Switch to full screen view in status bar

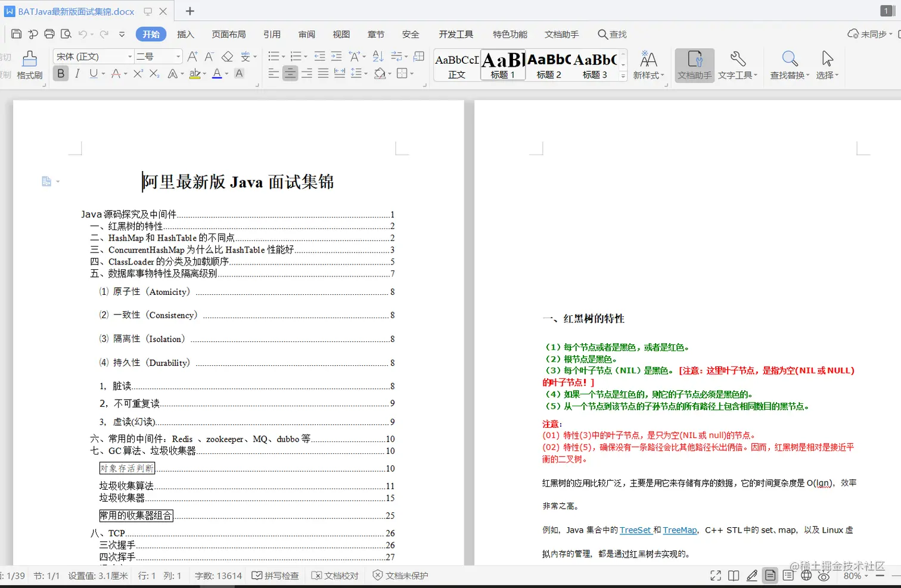point(715,575)
